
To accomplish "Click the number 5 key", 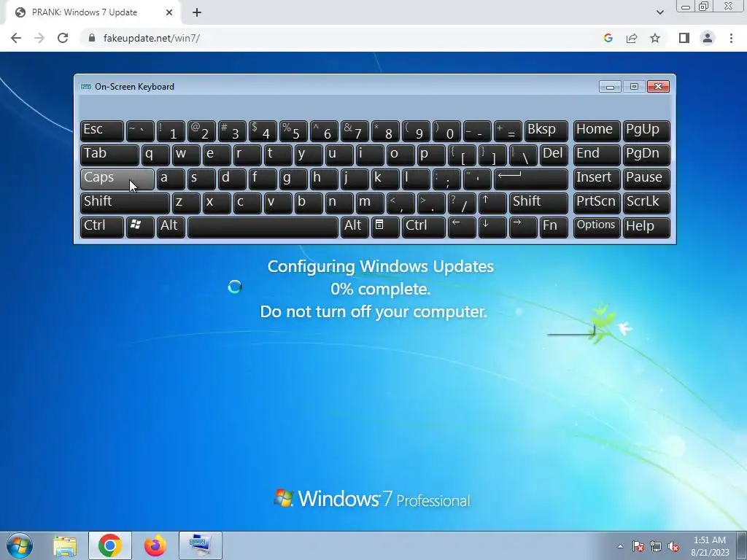I will pos(293,131).
